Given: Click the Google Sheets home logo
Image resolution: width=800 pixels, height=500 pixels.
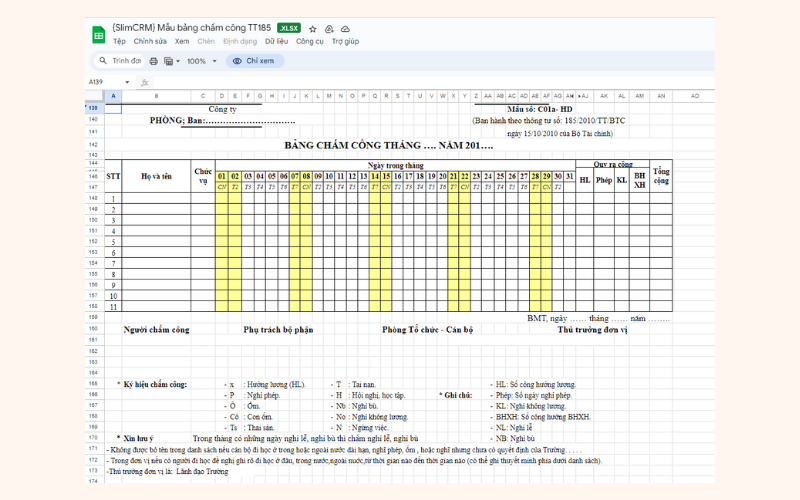Looking at the screenshot, I should [99, 34].
